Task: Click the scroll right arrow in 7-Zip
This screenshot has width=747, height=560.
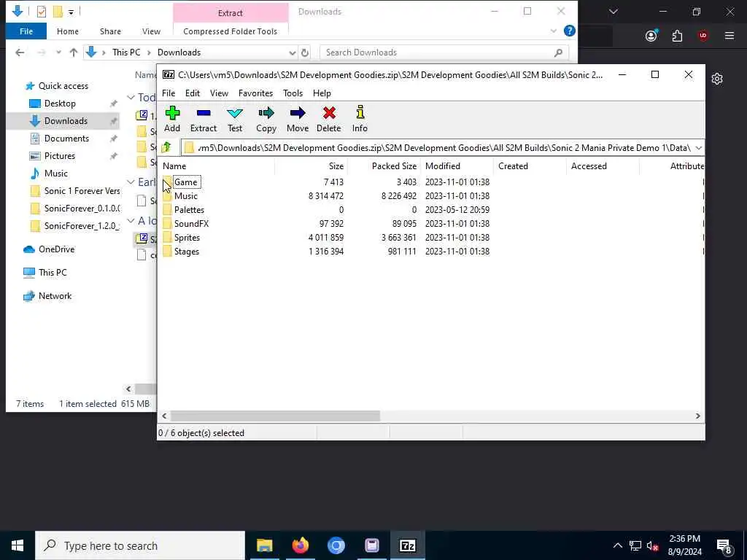Action: click(x=698, y=416)
